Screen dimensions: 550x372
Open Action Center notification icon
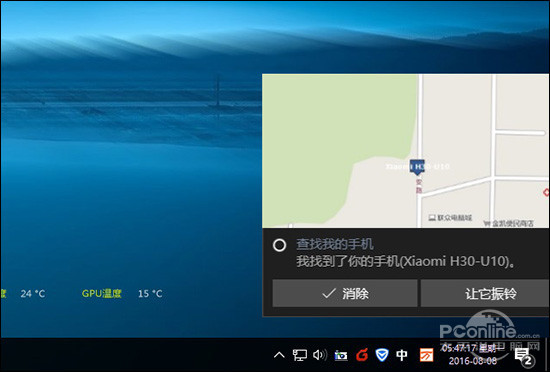(524, 356)
